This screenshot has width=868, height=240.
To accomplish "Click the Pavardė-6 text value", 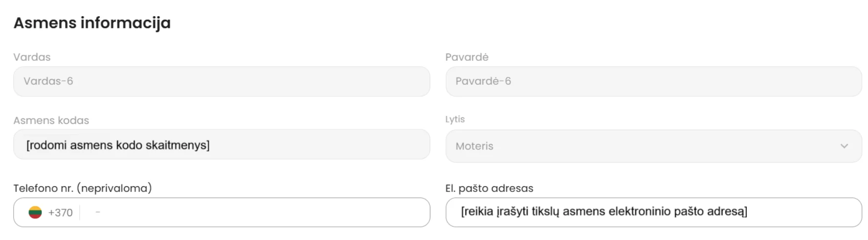I will click(483, 81).
